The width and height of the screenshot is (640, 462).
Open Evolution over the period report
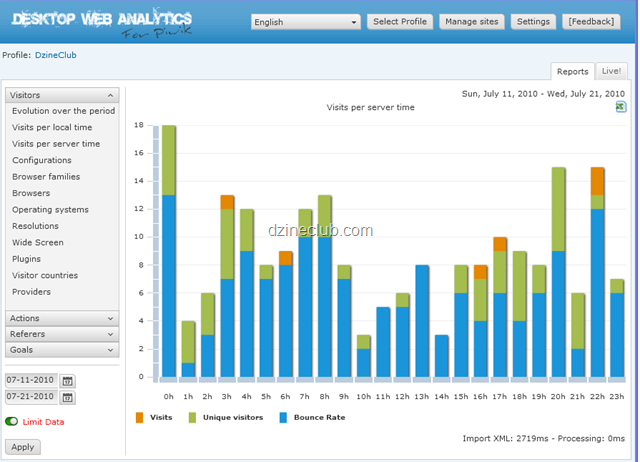(63, 111)
